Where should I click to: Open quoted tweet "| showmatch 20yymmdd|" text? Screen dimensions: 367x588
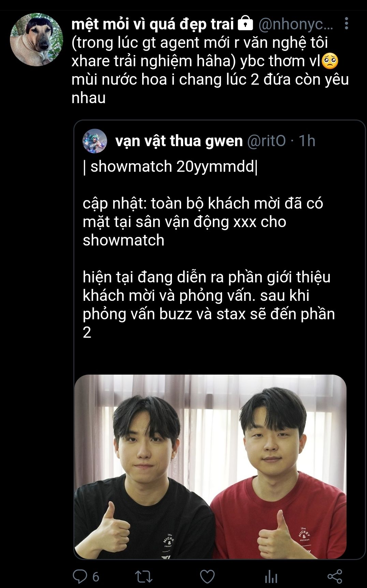pyautogui.click(x=170, y=167)
